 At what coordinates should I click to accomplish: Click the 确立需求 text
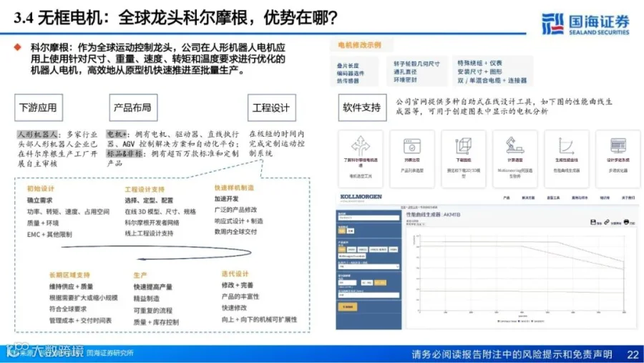[39, 200]
